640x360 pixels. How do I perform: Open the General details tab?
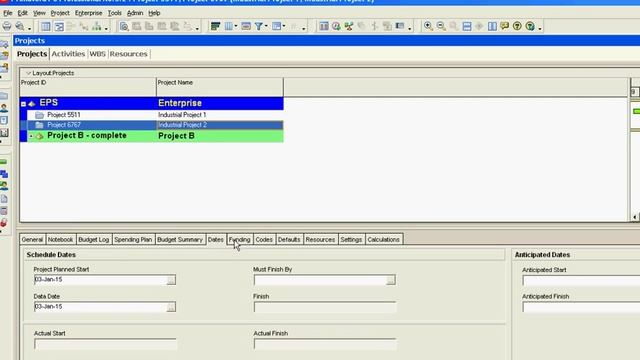(32, 240)
